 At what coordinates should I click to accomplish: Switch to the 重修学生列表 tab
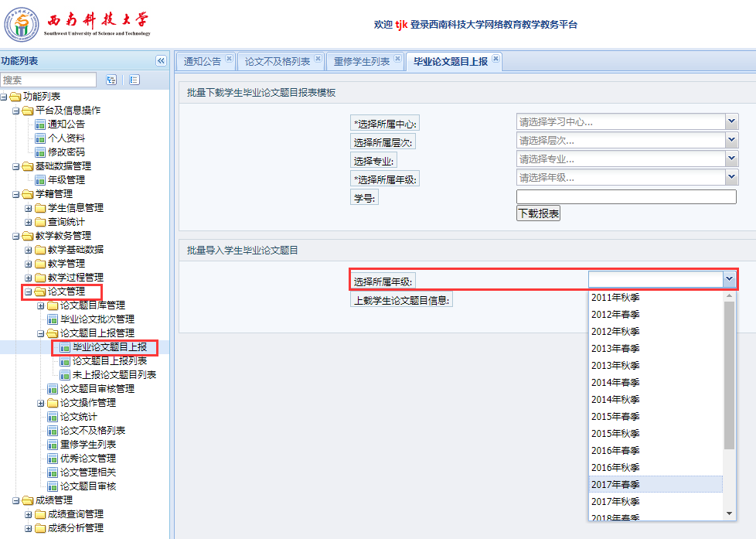coord(362,61)
